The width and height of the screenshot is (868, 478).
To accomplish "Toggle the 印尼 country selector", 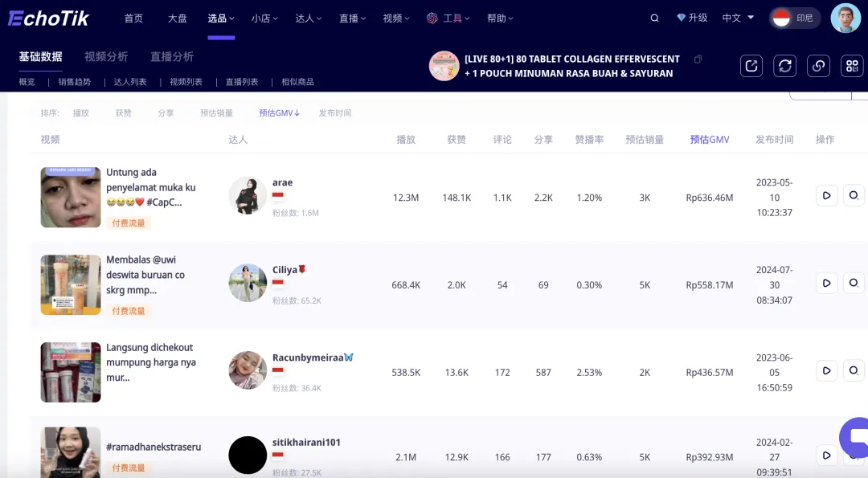I will tap(794, 18).
